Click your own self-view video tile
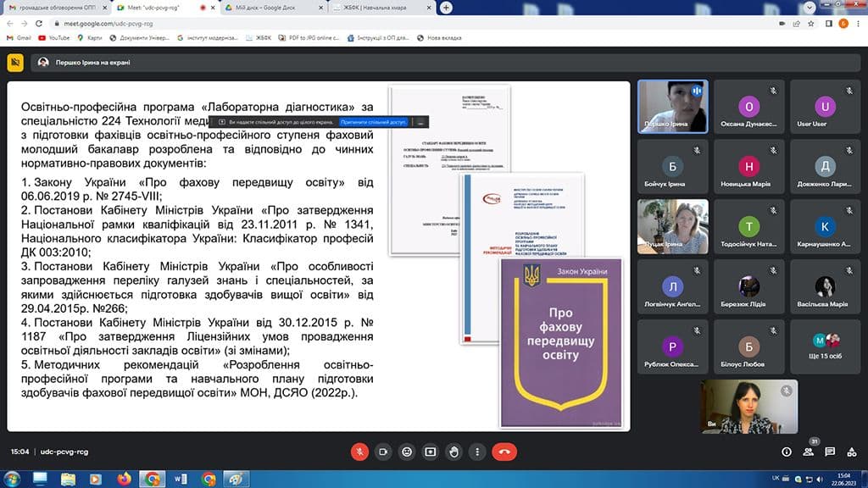Screen dimensions: 868x488 pyautogui.click(x=749, y=406)
